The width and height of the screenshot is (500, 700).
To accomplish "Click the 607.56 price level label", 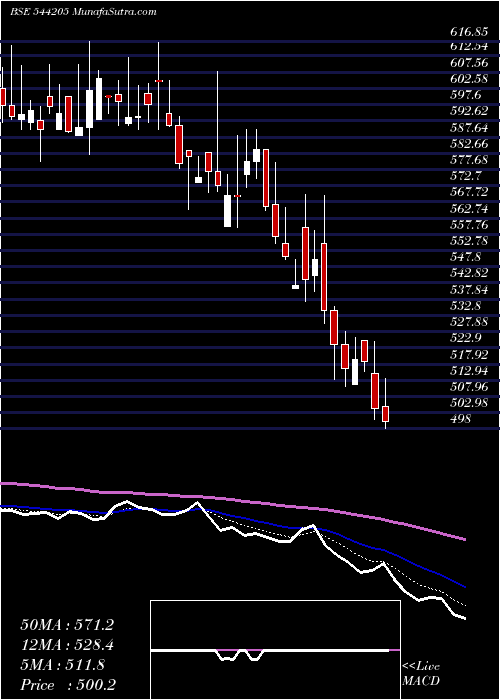I will tap(467, 63).
